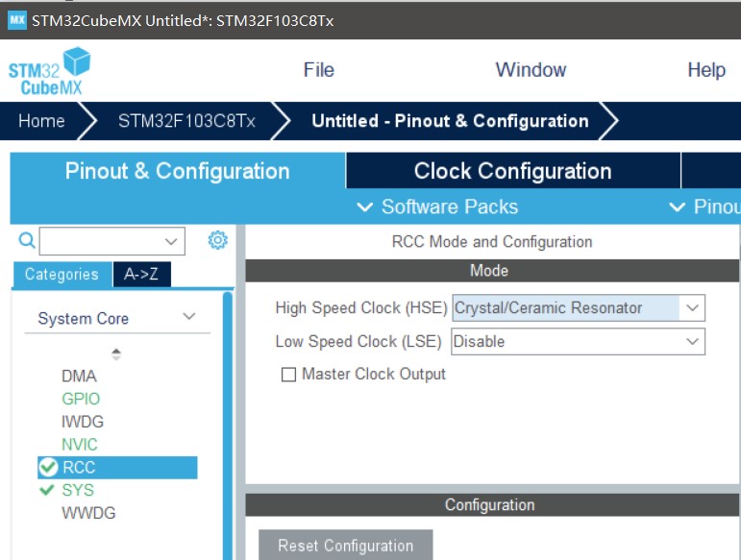741x560 pixels.
Task: Click the green check mark beside SYS
Action: pyautogui.click(x=47, y=490)
